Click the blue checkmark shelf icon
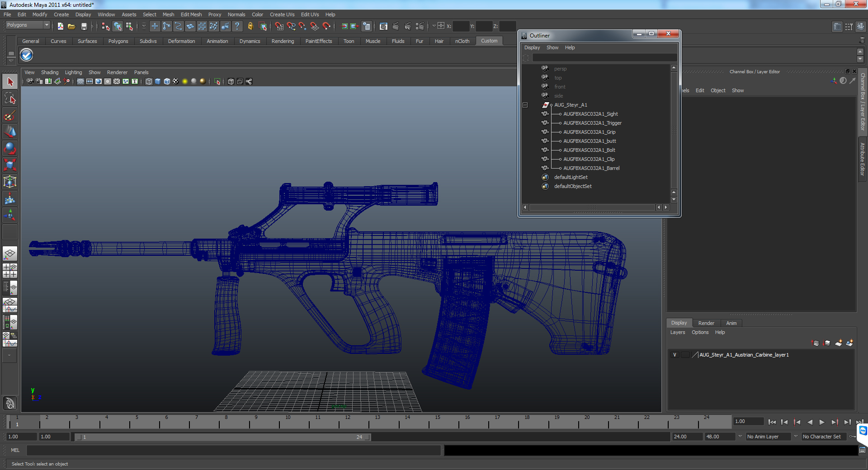The width and height of the screenshot is (868, 470). 27,55
